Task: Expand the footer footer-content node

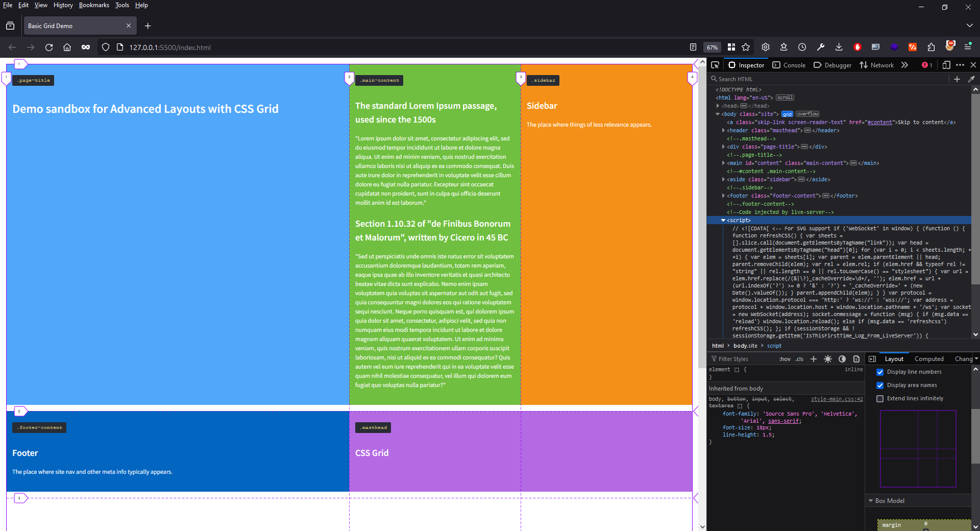Action: (724, 196)
